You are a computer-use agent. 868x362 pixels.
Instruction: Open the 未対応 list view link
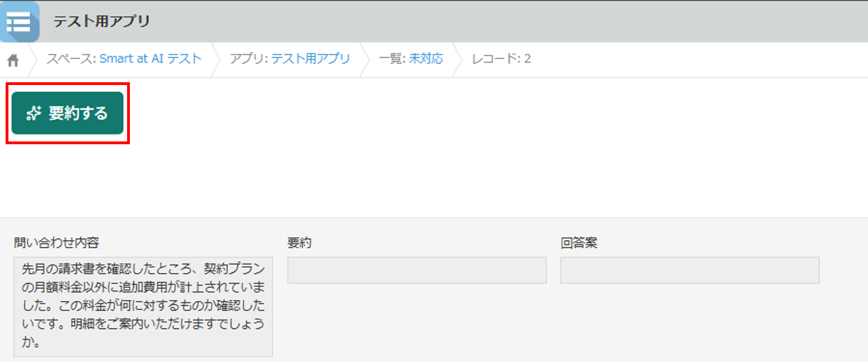tap(426, 59)
